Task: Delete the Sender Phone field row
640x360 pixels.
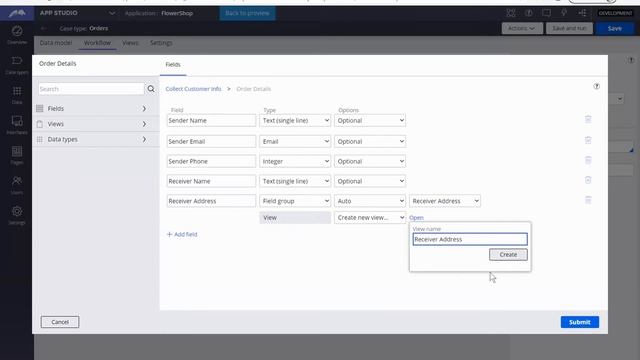Action: pos(588,160)
